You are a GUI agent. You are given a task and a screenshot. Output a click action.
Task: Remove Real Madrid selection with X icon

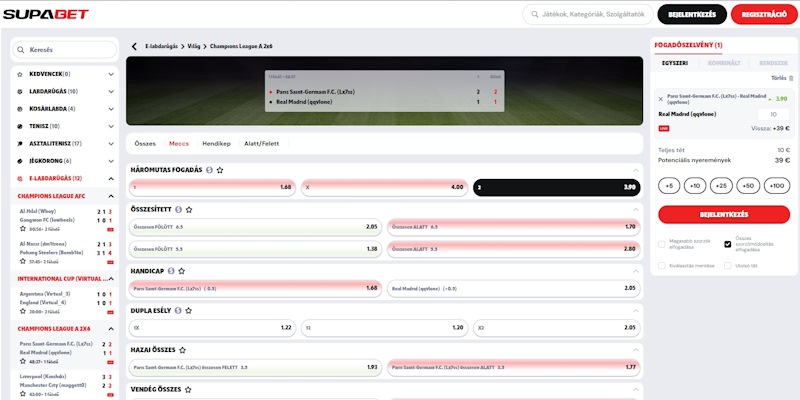tap(661, 99)
